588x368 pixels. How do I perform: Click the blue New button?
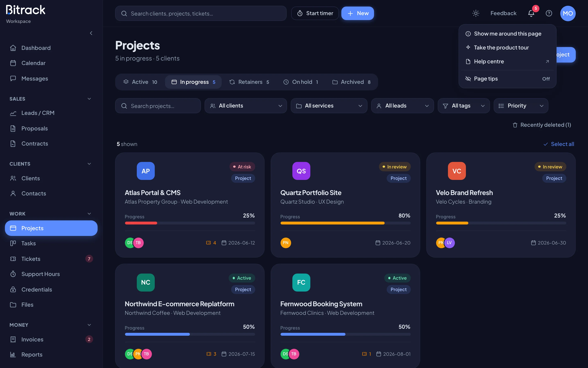coord(357,13)
